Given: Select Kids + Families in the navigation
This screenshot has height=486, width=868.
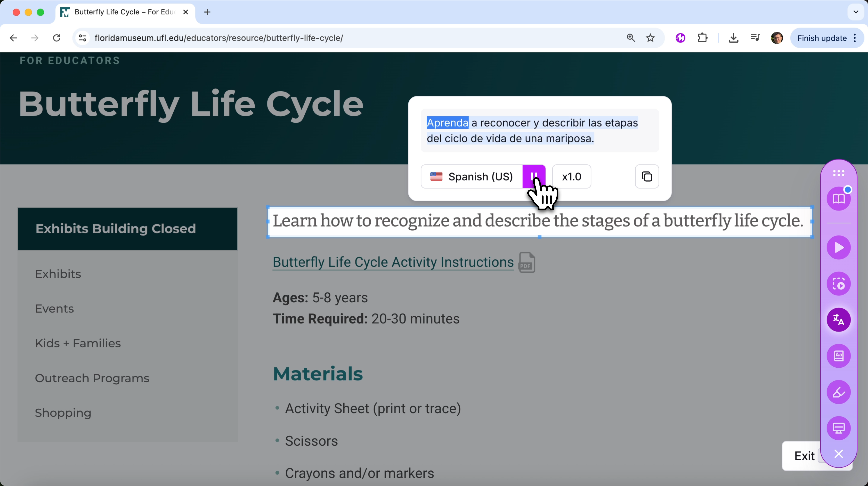Looking at the screenshot, I should click(x=78, y=343).
